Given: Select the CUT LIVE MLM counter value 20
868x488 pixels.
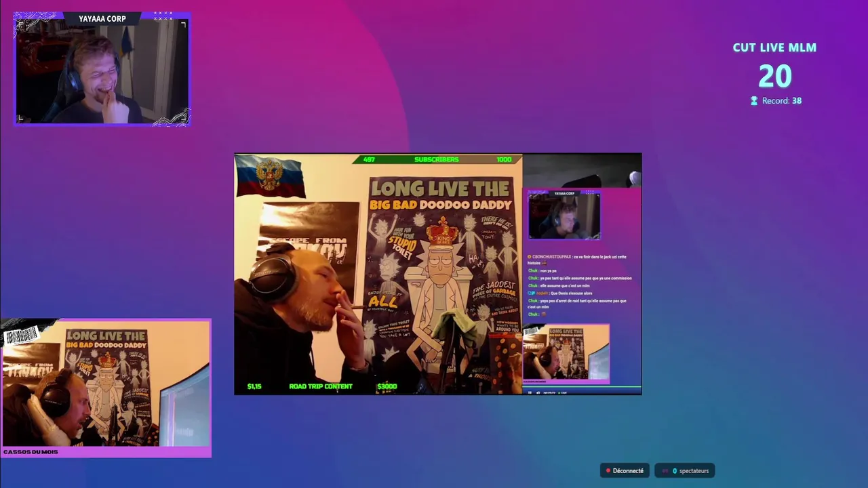Looking at the screenshot, I should click(x=774, y=76).
